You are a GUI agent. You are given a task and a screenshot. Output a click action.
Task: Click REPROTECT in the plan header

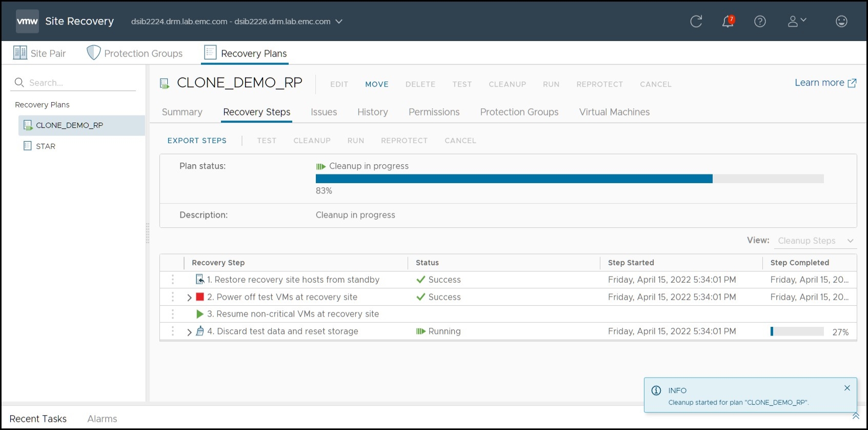pyautogui.click(x=599, y=84)
